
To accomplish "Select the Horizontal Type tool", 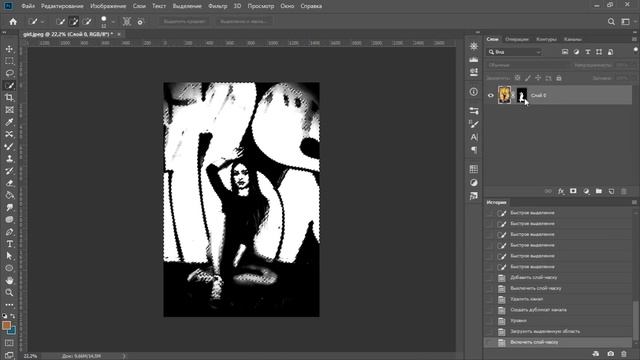I will click(x=9, y=244).
